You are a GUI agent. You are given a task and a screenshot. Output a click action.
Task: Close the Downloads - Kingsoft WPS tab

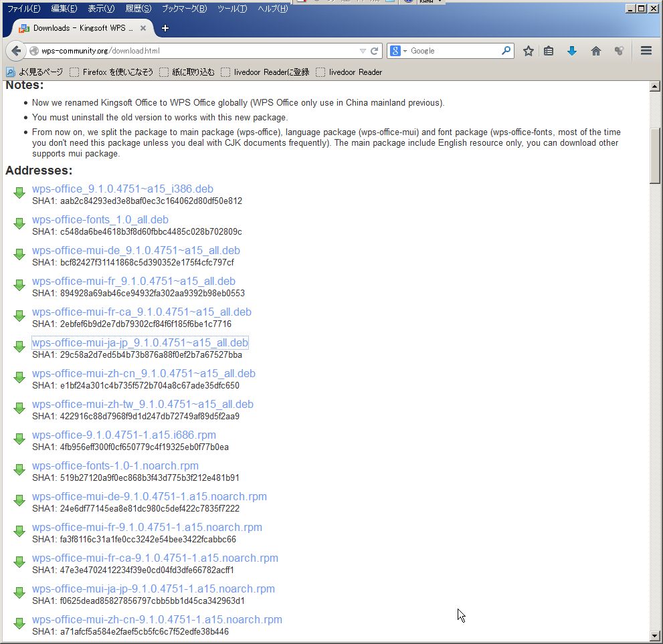[x=143, y=28]
